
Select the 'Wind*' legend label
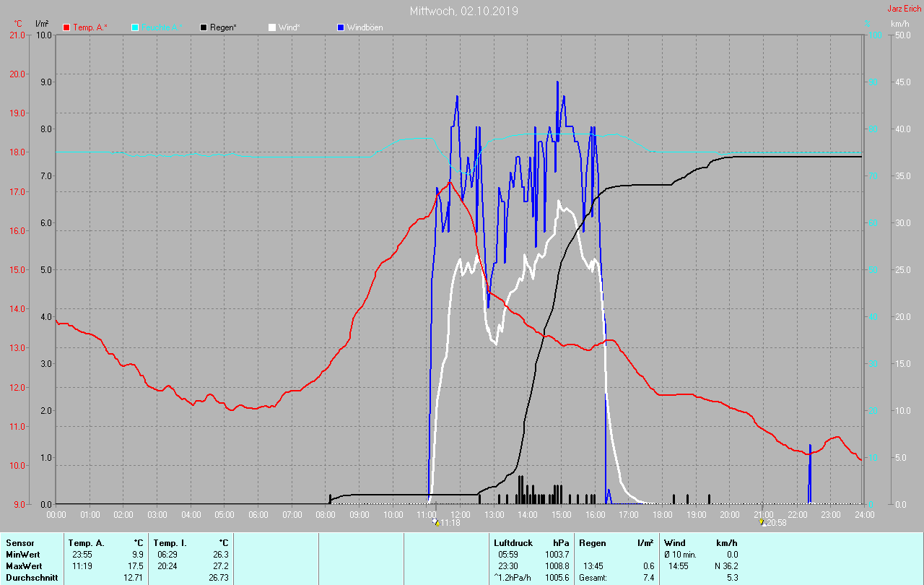coord(289,27)
